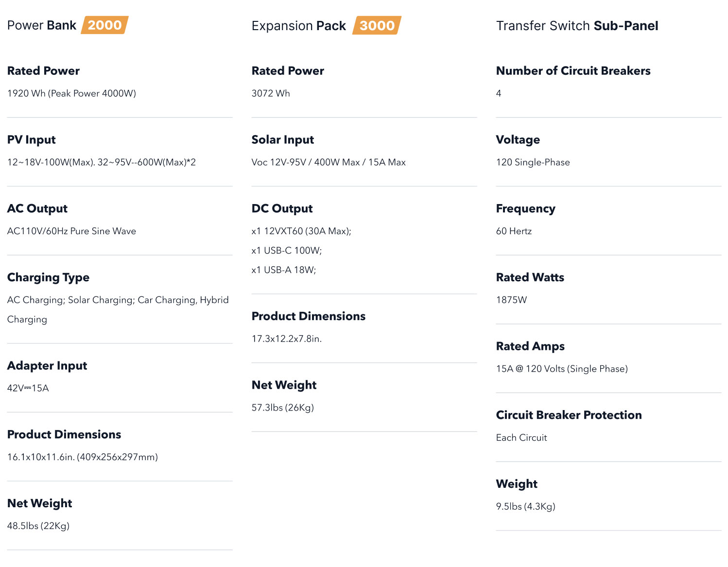Select the 1920 Wh rated power value
Viewport: 728px width, 567px height.
click(71, 93)
